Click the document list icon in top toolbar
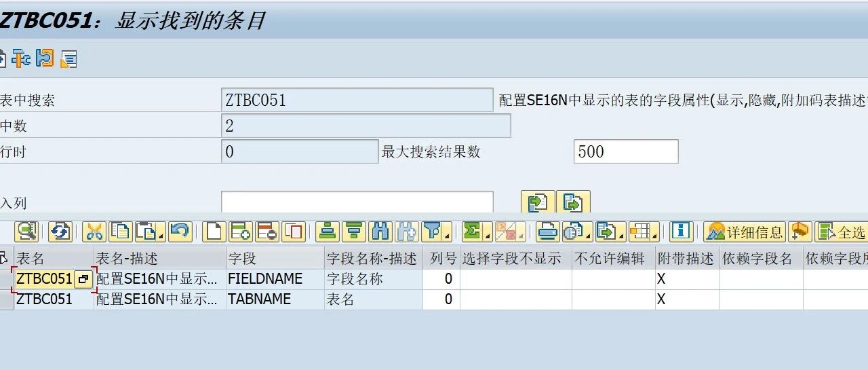This screenshot has width=868, height=370. pos(68,58)
